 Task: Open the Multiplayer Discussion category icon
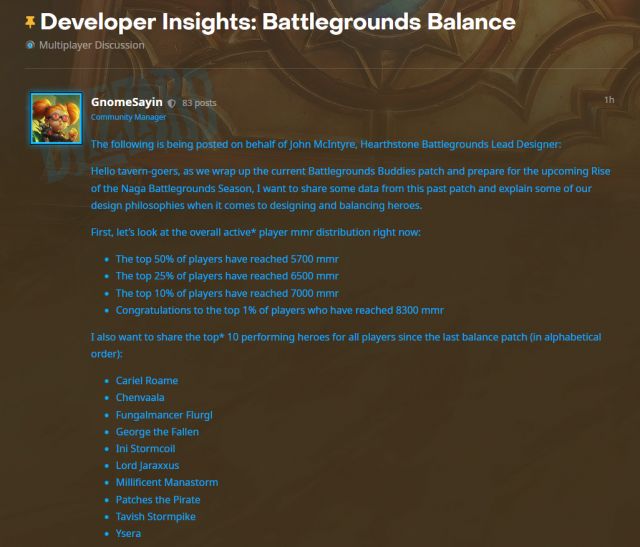click(30, 45)
